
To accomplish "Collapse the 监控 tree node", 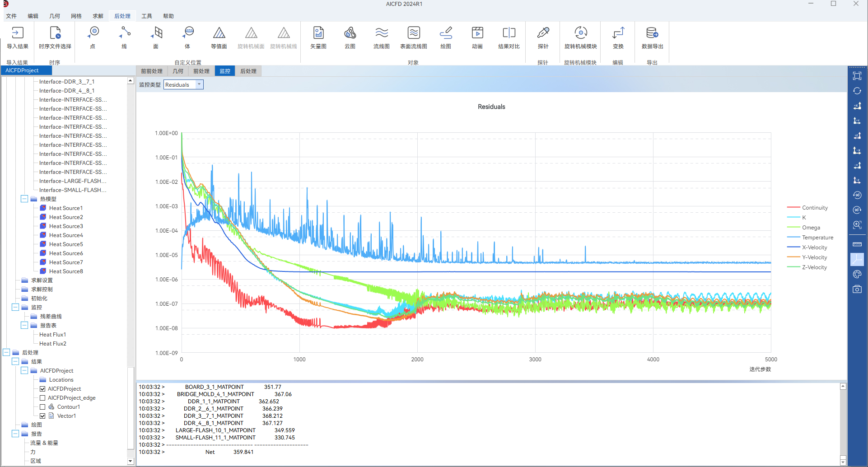I will [15, 307].
